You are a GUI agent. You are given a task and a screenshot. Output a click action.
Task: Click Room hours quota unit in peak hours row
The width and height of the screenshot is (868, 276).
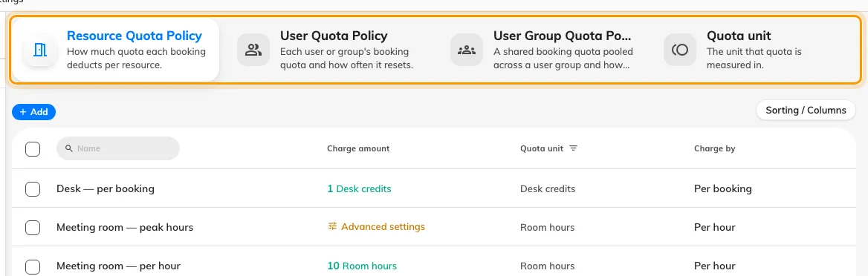548,227
